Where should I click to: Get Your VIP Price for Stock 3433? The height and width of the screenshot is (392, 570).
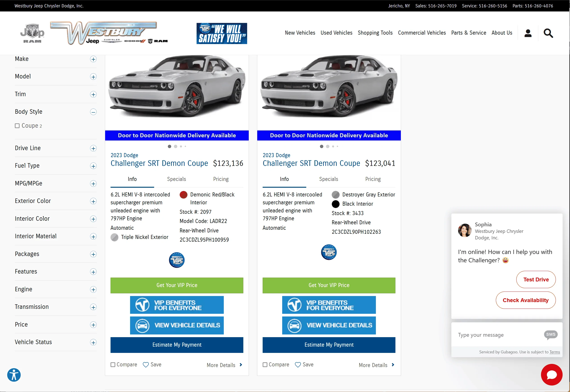pyautogui.click(x=329, y=285)
